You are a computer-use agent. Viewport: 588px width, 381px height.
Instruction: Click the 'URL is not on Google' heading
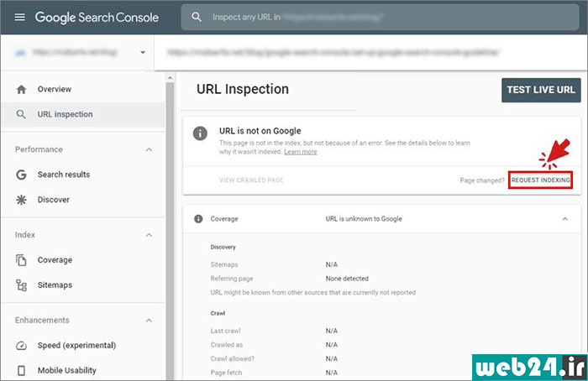(260, 131)
